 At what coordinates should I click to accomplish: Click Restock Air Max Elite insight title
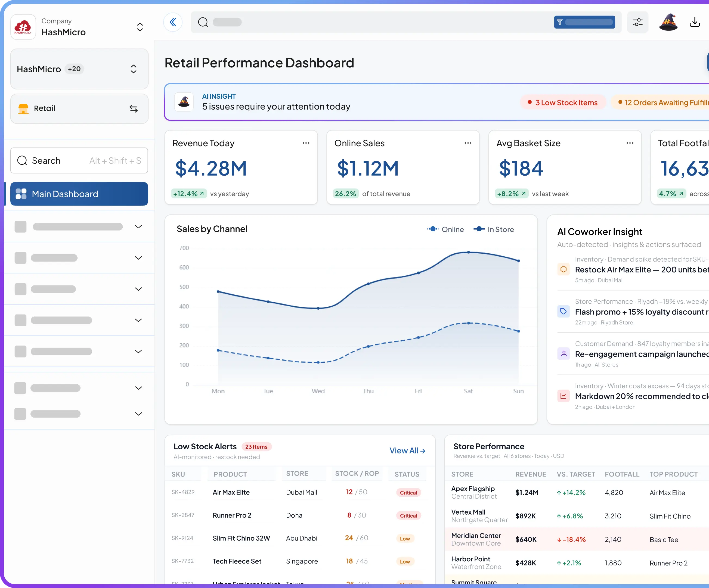pos(642,270)
